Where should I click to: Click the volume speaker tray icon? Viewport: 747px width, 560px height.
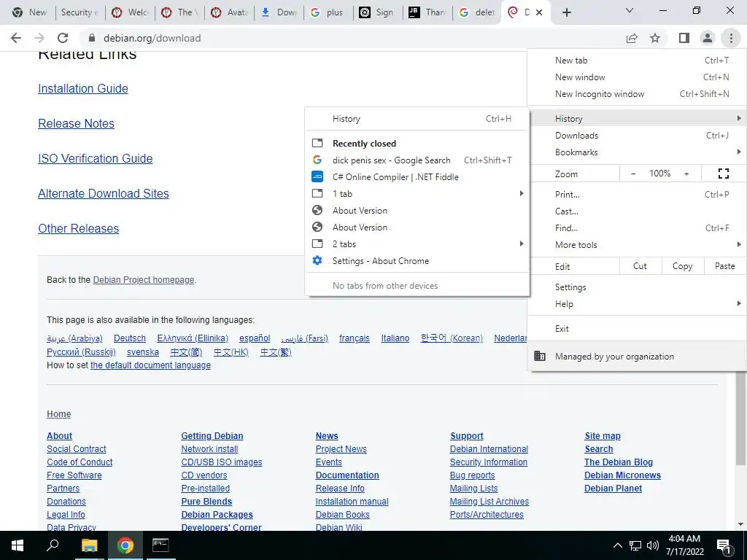tap(653, 545)
